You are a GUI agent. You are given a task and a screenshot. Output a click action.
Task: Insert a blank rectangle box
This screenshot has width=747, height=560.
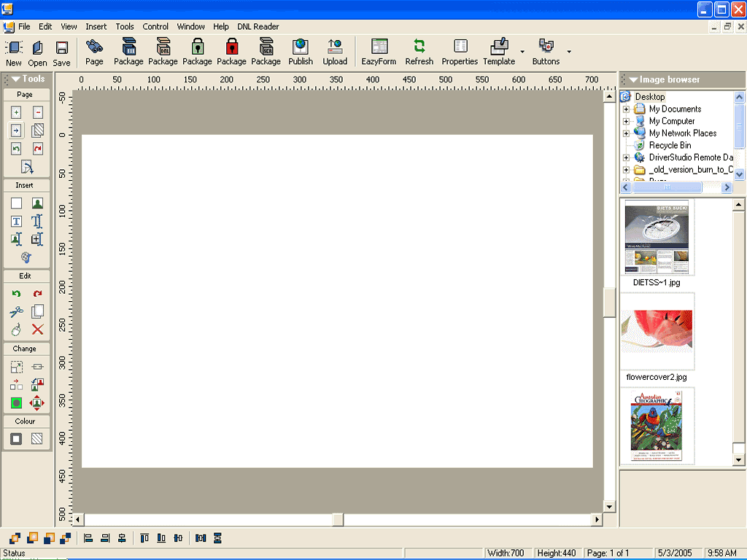[16, 203]
